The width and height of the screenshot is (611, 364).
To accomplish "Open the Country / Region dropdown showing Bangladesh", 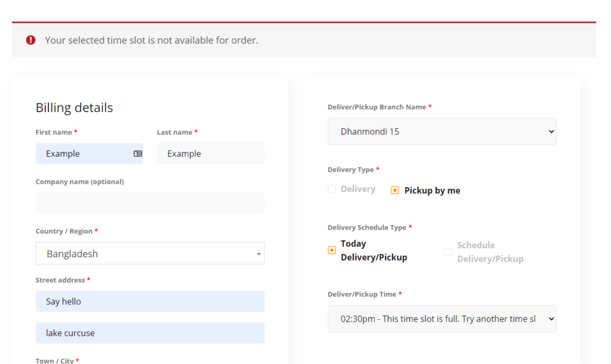I will 150,254.
